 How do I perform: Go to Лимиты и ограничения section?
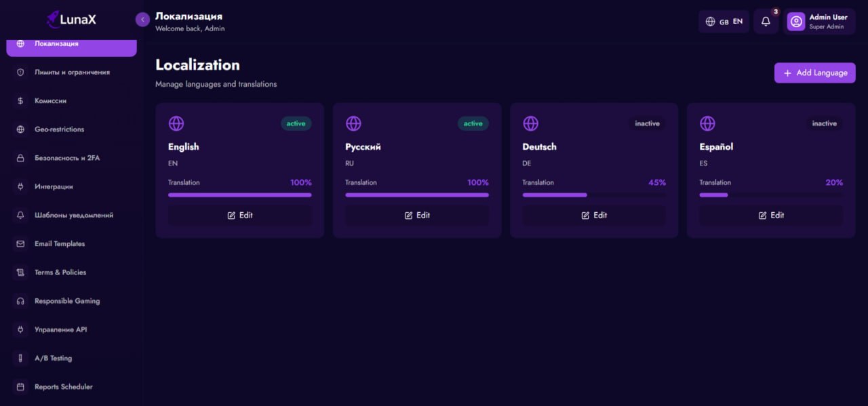pos(71,72)
